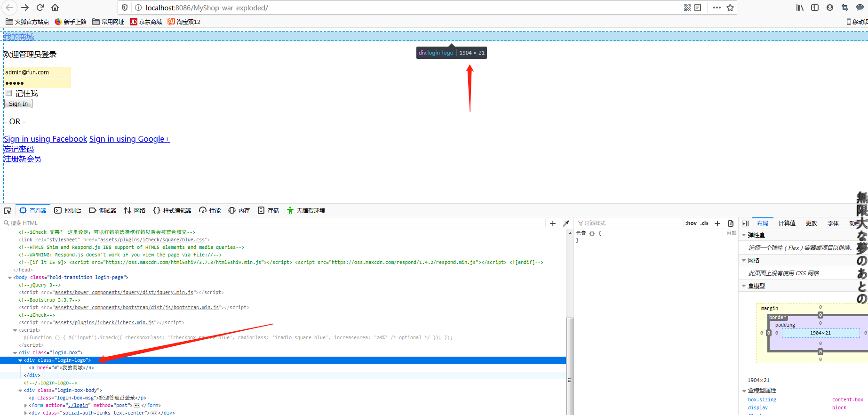
Task: Show site information icon in address bar
Action: pos(138,8)
